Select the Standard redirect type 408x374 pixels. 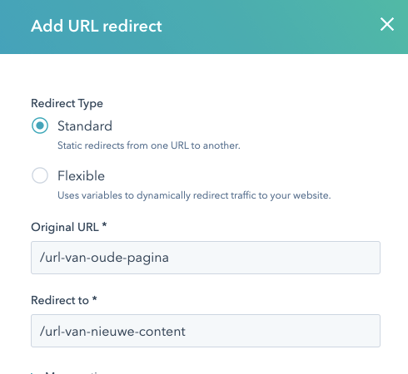[40, 126]
